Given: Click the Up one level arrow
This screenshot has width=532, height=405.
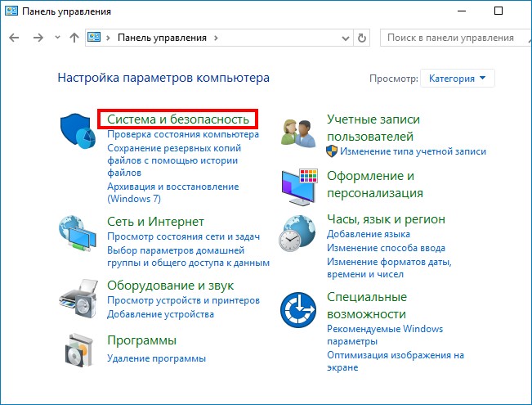Looking at the screenshot, I should tap(74, 38).
